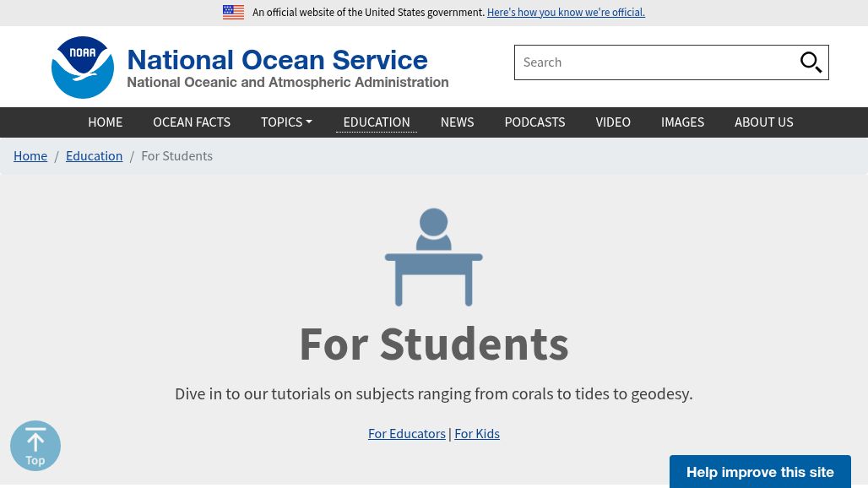Image resolution: width=868 pixels, height=488 pixels.
Task: Click the Help improve this site button
Action: tap(760, 472)
